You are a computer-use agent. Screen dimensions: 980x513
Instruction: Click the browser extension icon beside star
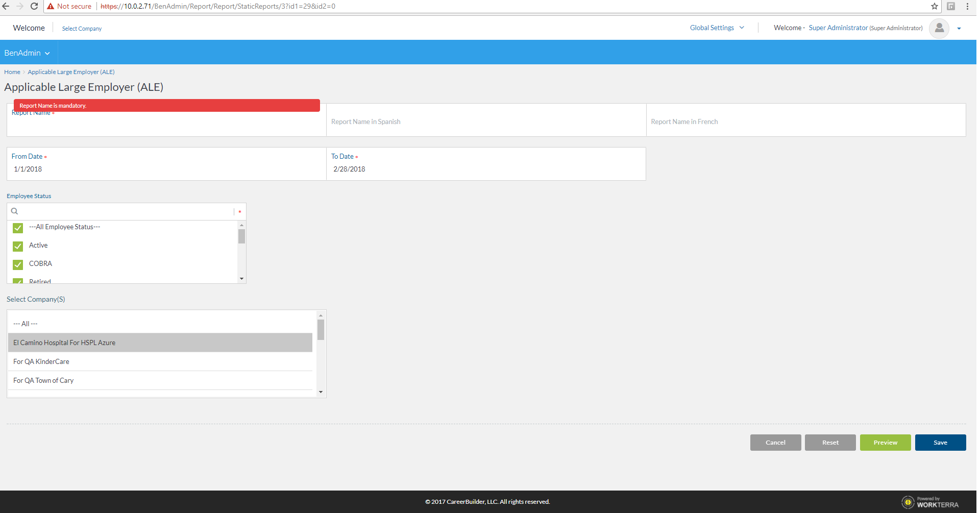[950, 6]
